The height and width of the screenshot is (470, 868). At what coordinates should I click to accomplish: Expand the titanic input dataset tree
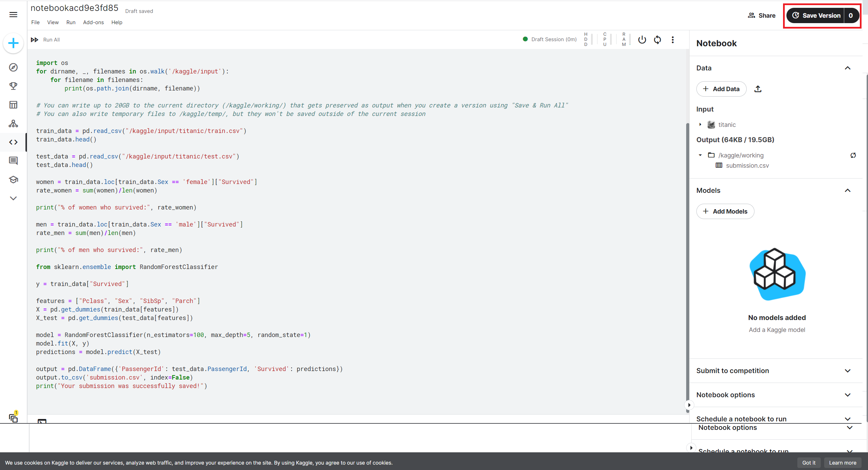[x=700, y=124]
